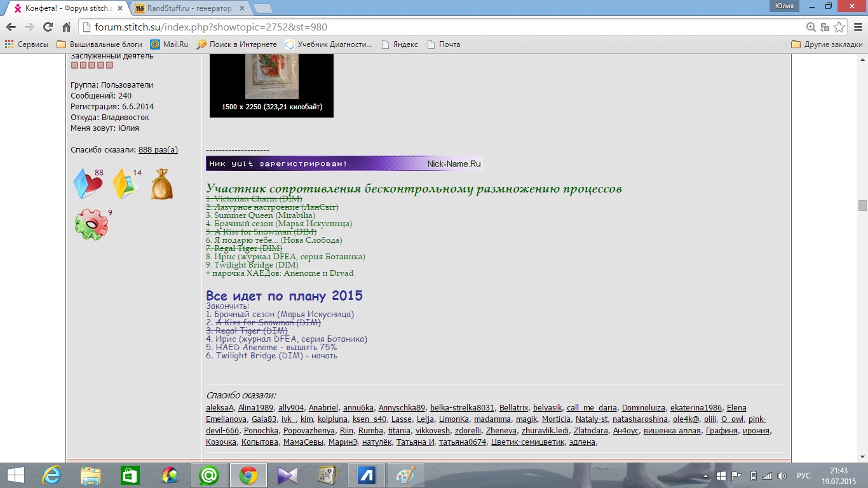The width and height of the screenshot is (868, 488).
Task: Go to the browser home page icon
Action: point(66,27)
